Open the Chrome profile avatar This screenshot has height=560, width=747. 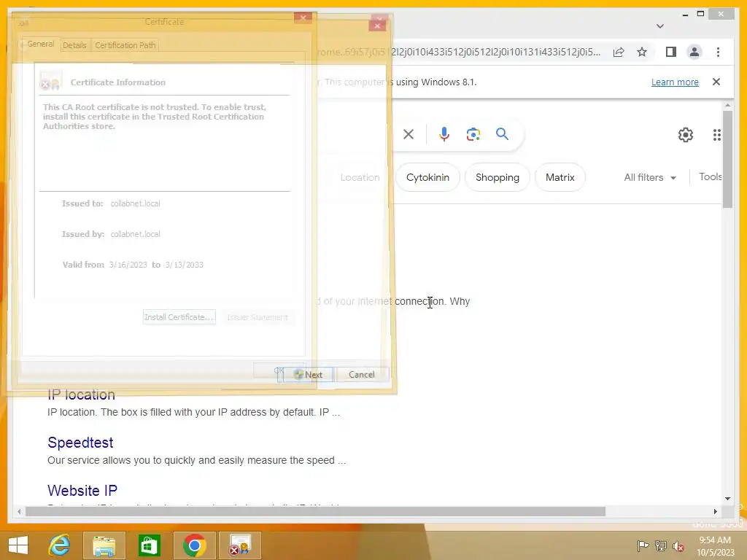pos(694,52)
